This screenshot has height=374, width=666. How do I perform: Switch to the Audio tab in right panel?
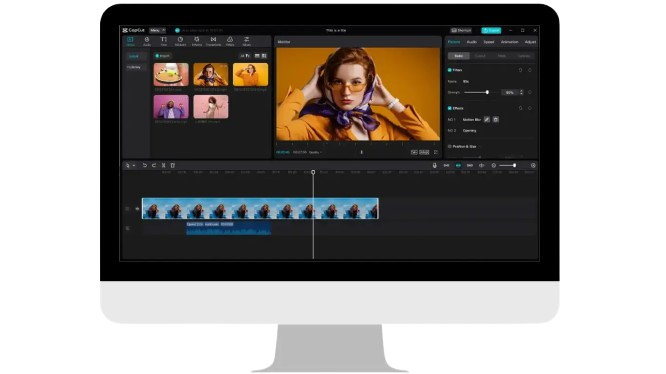click(471, 42)
